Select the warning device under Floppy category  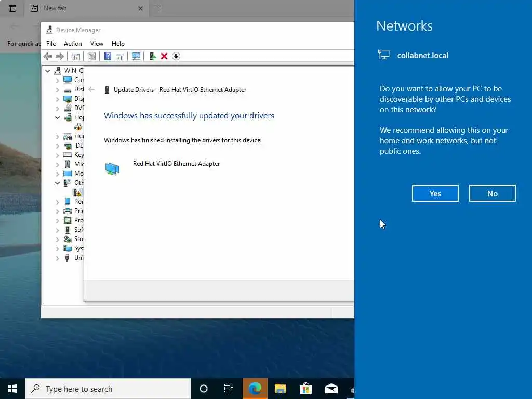(x=78, y=127)
